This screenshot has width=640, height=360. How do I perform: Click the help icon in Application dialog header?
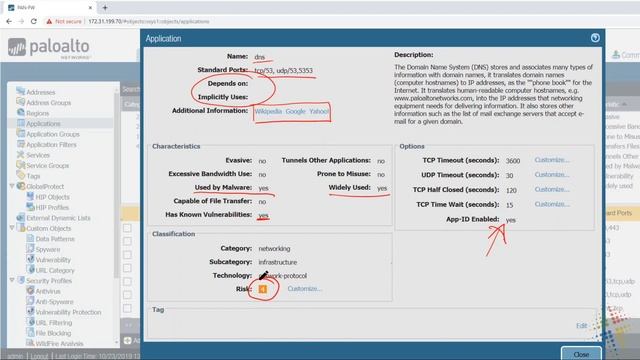[x=595, y=38]
